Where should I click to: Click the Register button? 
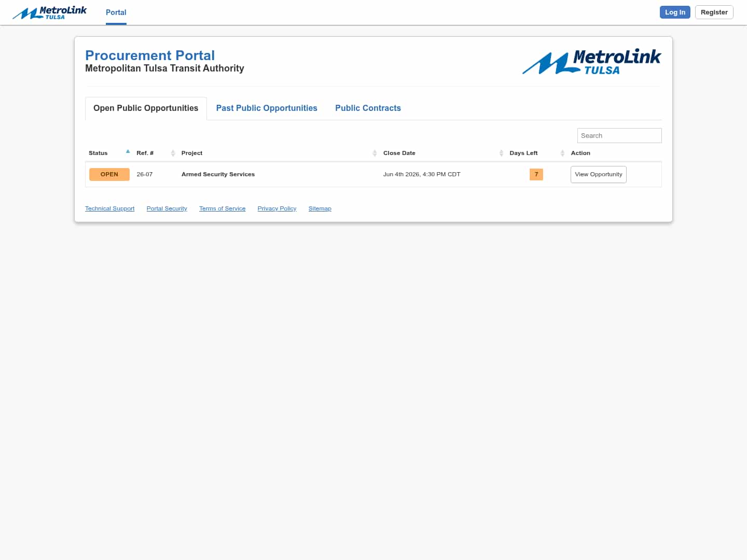click(x=714, y=12)
